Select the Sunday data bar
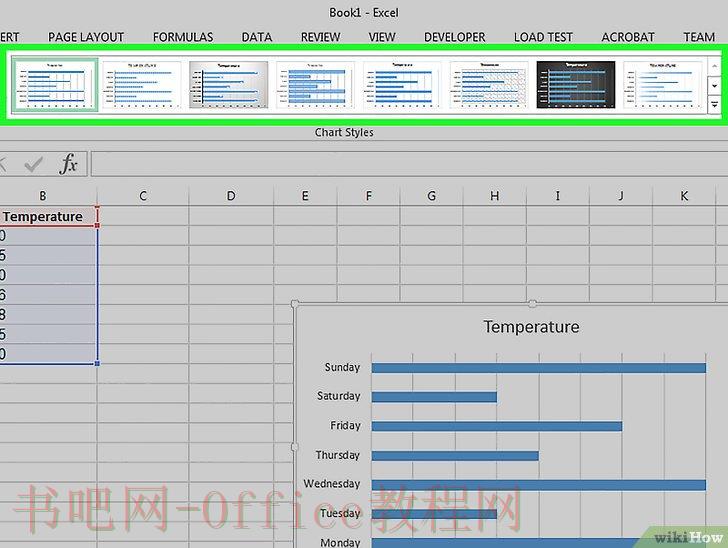 [539, 368]
